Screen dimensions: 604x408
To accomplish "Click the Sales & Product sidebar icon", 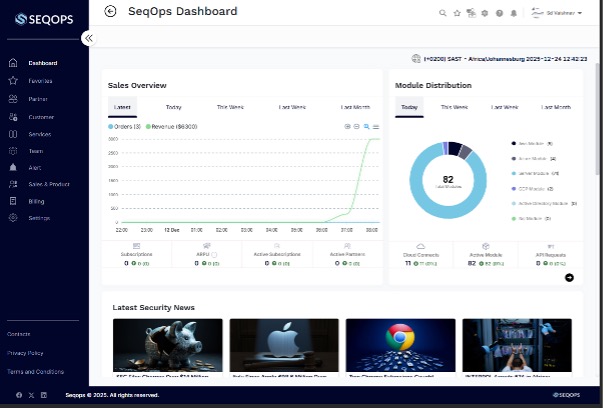I will 13,184.
